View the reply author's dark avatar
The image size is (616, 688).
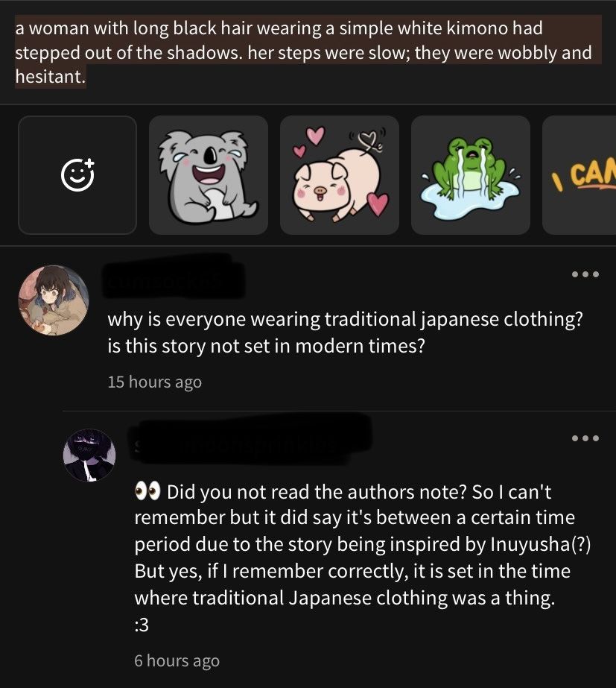(89, 455)
